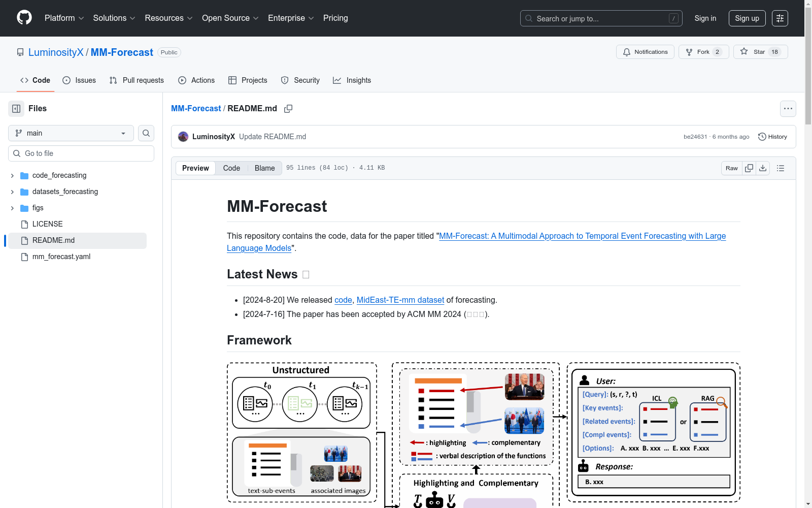Click the Go to file input
Viewport: 812px width, 508px height.
click(x=81, y=153)
